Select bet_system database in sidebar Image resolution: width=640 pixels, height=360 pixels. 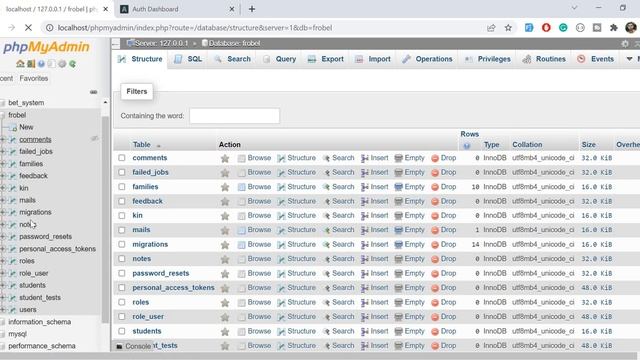click(x=26, y=103)
